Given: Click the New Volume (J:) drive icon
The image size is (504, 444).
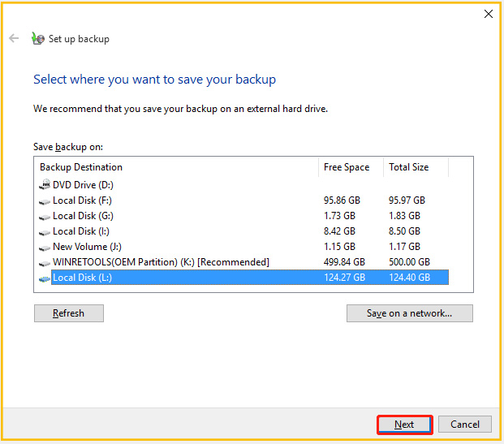Looking at the screenshot, I should tap(45, 248).
